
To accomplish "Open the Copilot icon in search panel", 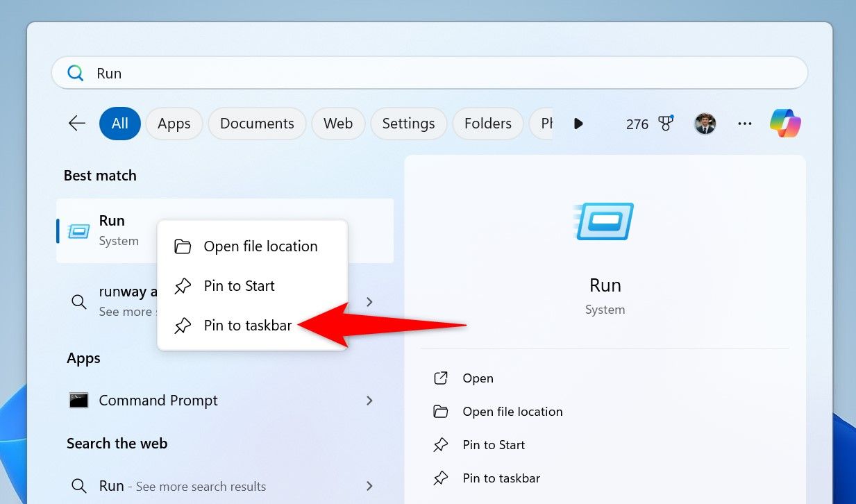I will (x=785, y=124).
